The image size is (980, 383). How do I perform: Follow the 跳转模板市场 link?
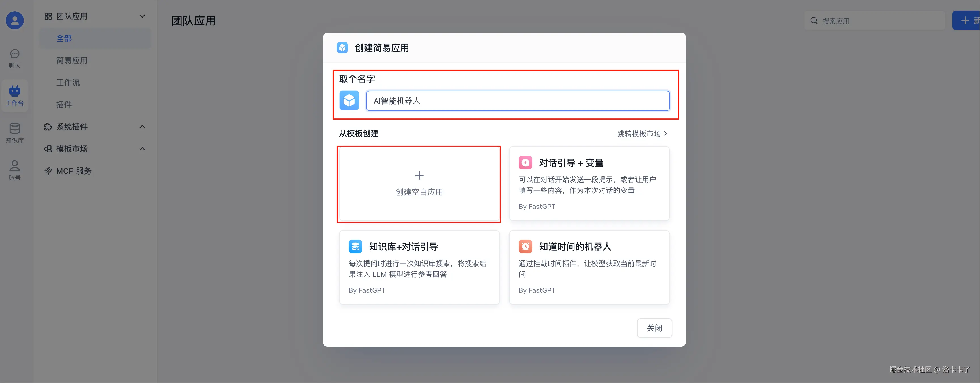(x=642, y=133)
